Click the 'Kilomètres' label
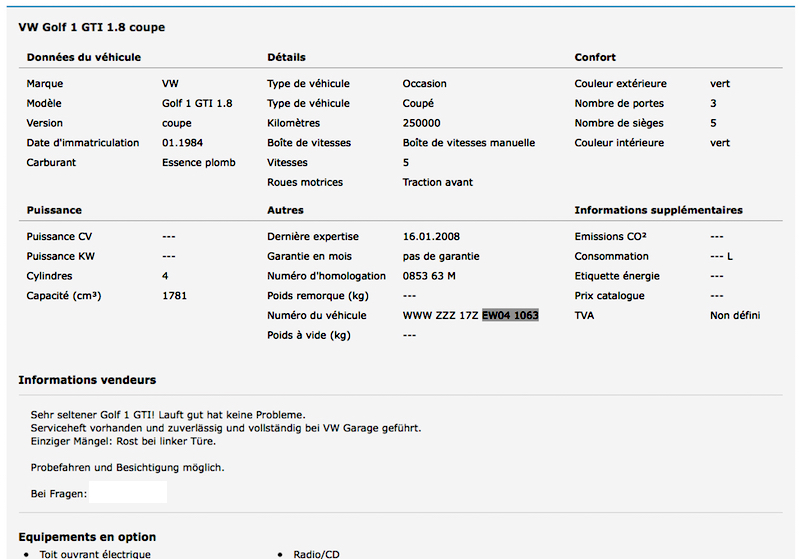Viewport: 800px width, 559px height. [293, 123]
